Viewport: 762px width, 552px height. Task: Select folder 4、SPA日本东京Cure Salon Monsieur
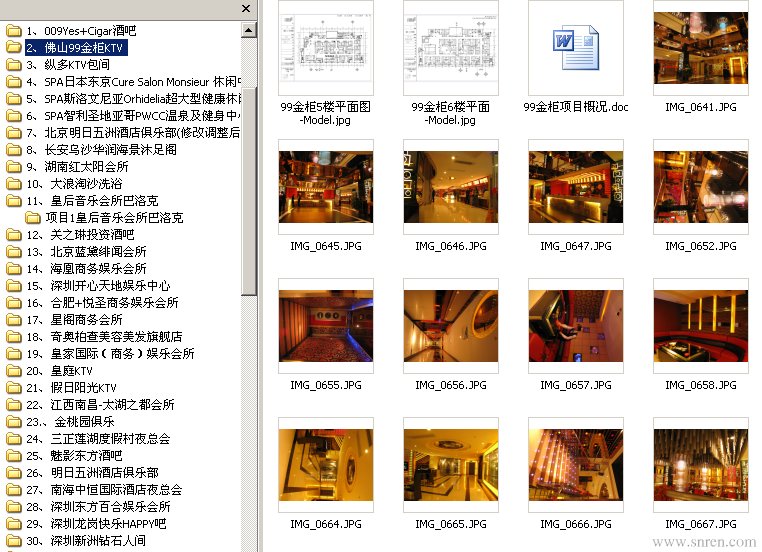pos(134,82)
